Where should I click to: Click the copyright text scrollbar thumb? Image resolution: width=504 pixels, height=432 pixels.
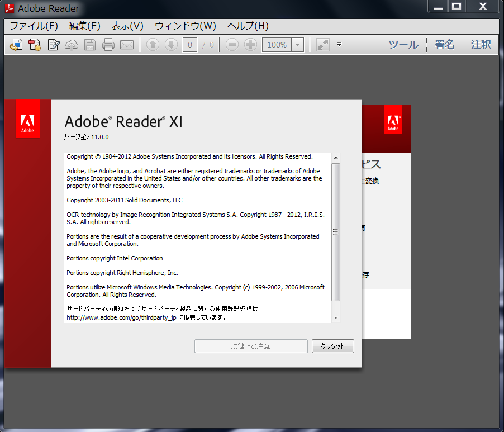point(336,232)
